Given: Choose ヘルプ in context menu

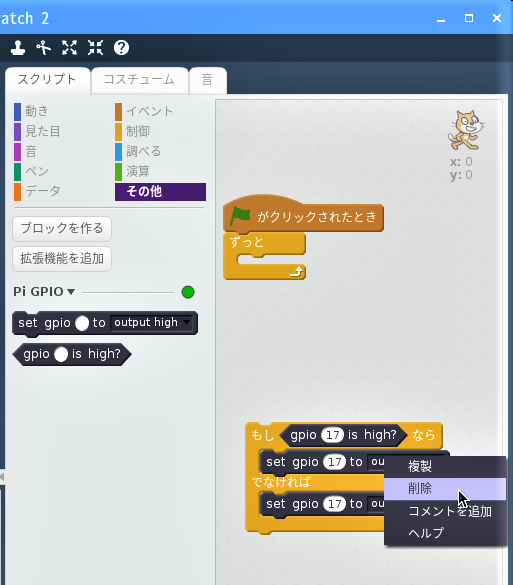Looking at the screenshot, I should click(445, 533).
